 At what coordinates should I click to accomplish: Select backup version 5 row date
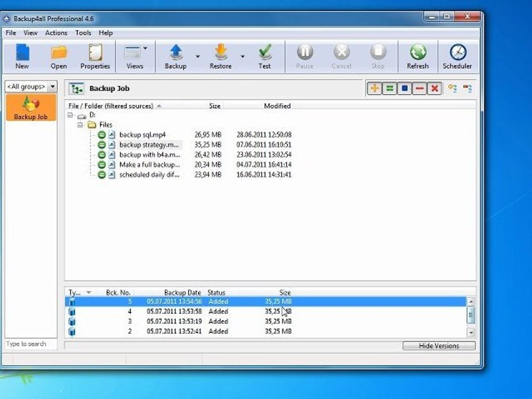[x=175, y=301]
